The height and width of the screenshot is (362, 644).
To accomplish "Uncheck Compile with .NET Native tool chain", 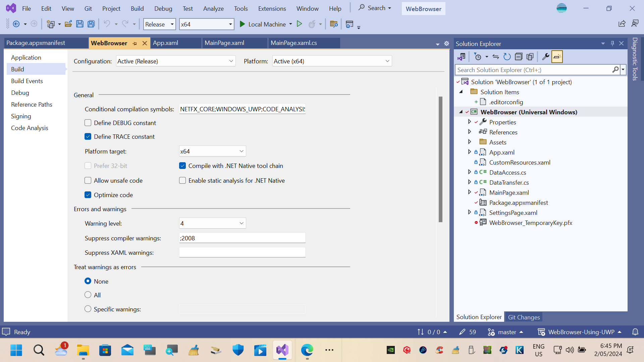I will tap(182, 166).
